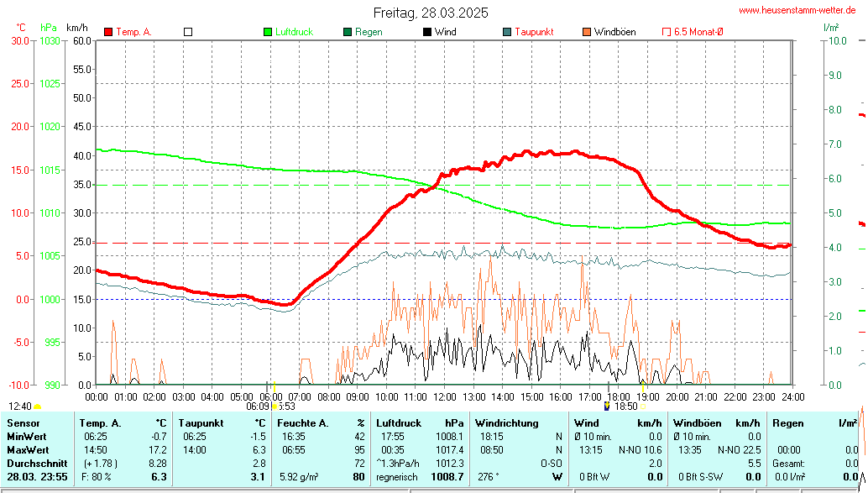Click the red Temp. A. legend swatch

tap(108, 32)
